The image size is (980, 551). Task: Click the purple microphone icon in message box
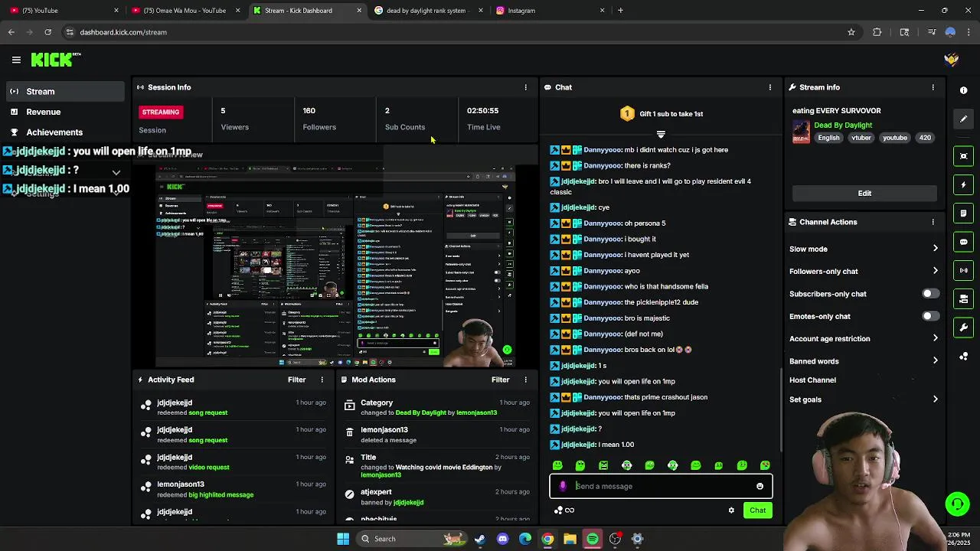pyautogui.click(x=563, y=486)
